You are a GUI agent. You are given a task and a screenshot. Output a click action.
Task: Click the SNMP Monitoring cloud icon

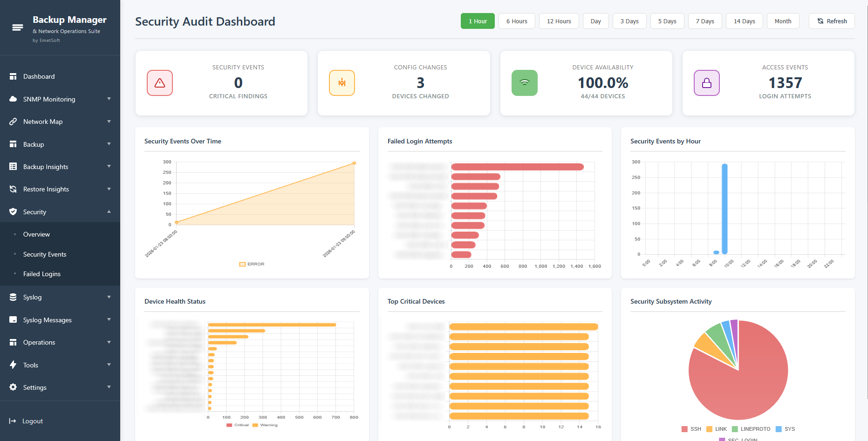point(13,99)
